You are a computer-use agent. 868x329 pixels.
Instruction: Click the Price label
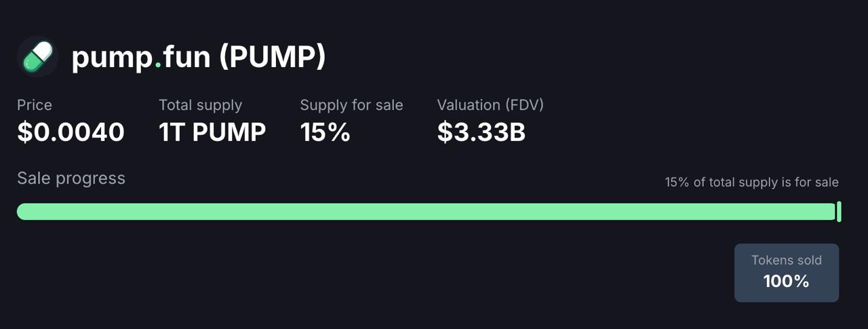(35, 105)
